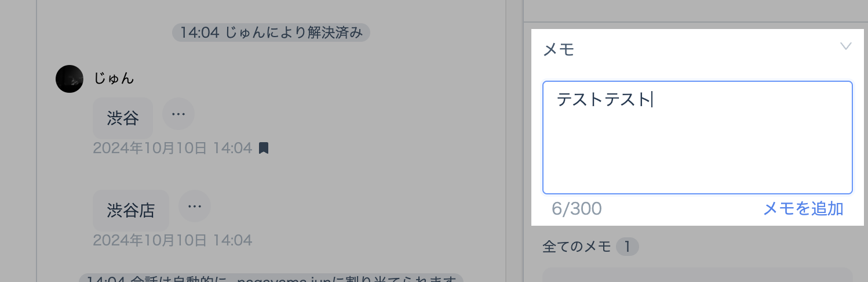Focus the memo text area
Screen dimensions: 868x282
pos(698,138)
